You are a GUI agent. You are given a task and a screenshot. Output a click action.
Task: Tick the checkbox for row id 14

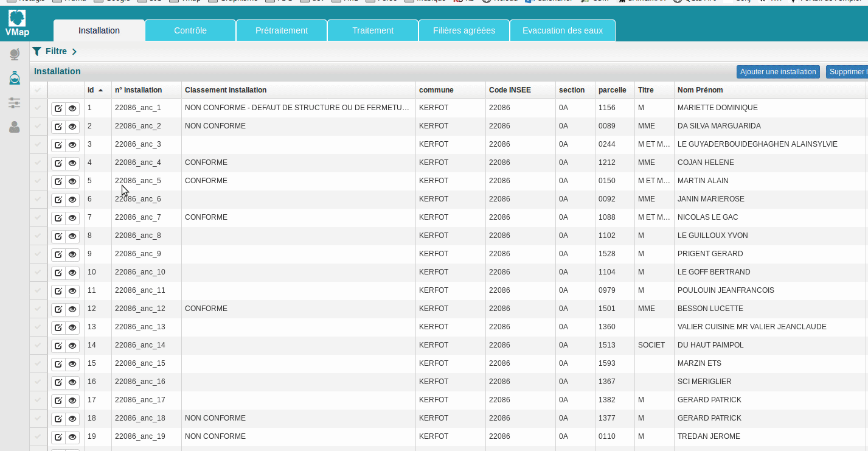click(38, 345)
